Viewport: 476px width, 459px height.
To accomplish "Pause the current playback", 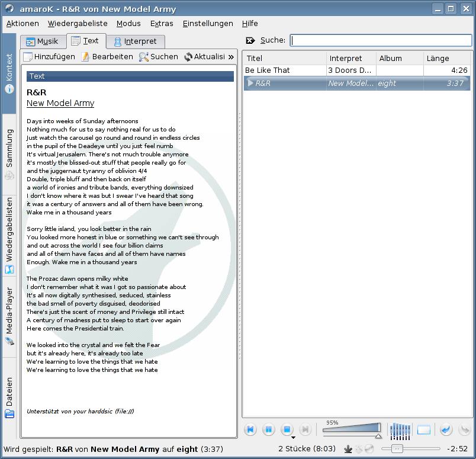I will point(268,429).
